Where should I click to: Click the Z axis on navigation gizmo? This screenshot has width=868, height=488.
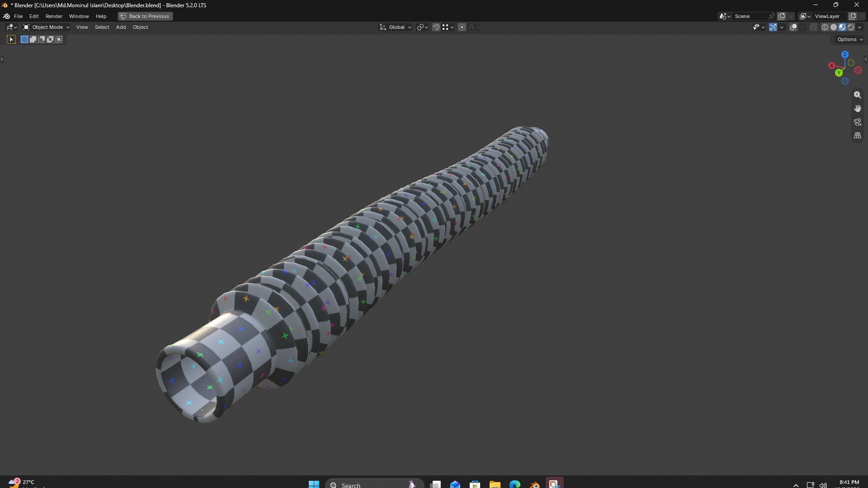click(x=844, y=54)
